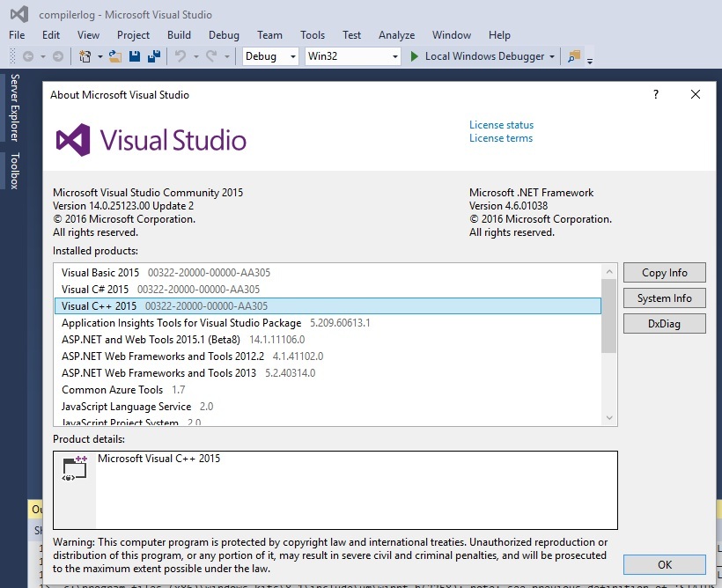The width and height of the screenshot is (722, 588).
Task: Open the Debug menu
Action: pyautogui.click(x=224, y=35)
